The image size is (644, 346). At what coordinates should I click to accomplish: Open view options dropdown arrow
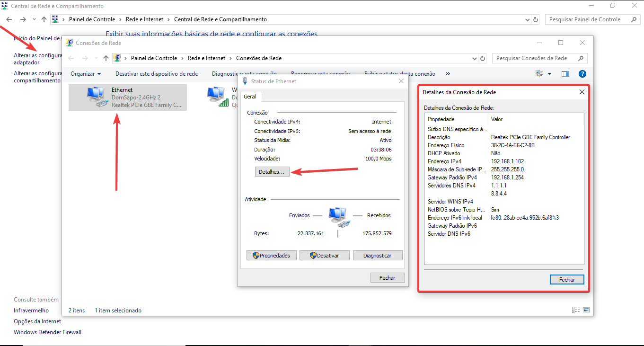(549, 74)
